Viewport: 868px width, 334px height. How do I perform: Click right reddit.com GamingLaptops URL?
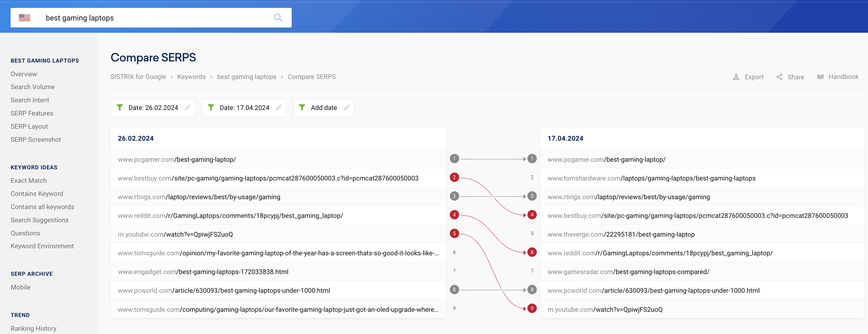pos(660,253)
